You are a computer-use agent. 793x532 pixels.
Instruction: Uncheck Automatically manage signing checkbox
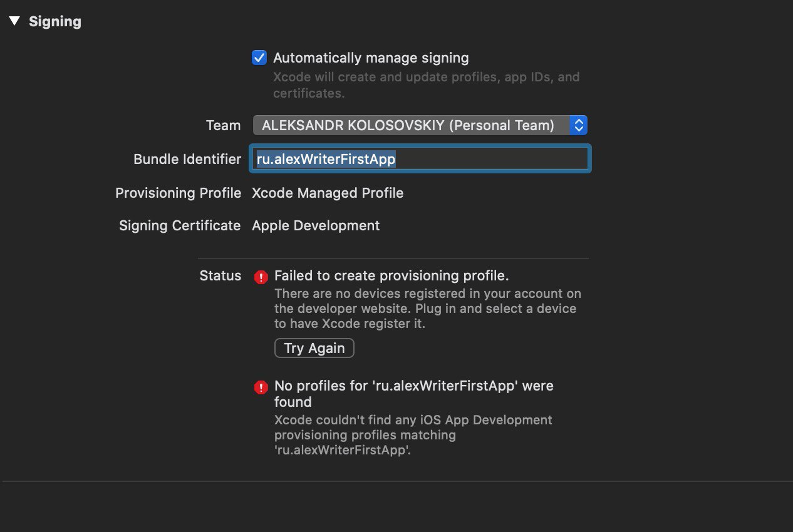coord(259,58)
